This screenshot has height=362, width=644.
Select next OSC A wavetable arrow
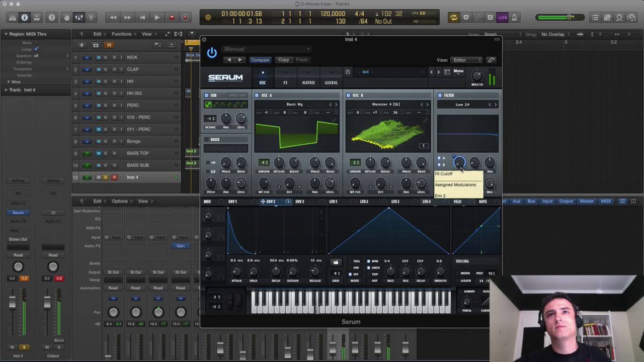[x=336, y=105]
